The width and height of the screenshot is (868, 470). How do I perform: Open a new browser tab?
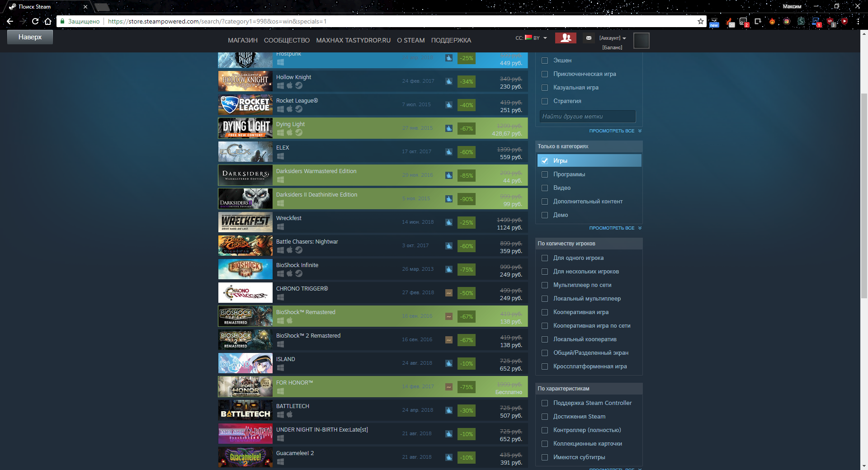pos(102,7)
